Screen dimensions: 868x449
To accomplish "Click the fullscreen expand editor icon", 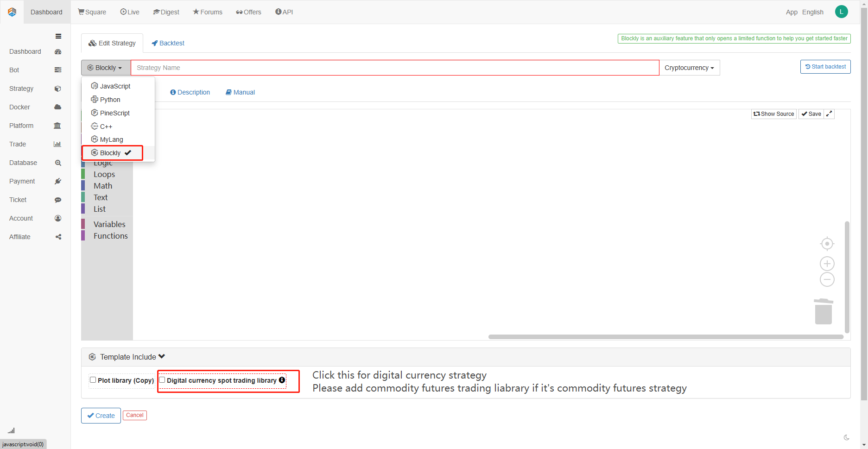I will tap(829, 114).
